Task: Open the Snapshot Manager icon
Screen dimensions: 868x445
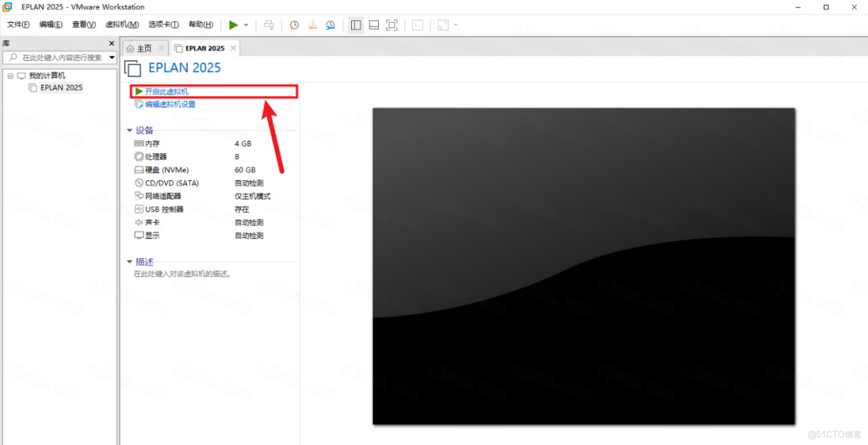Action: click(x=331, y=24)
